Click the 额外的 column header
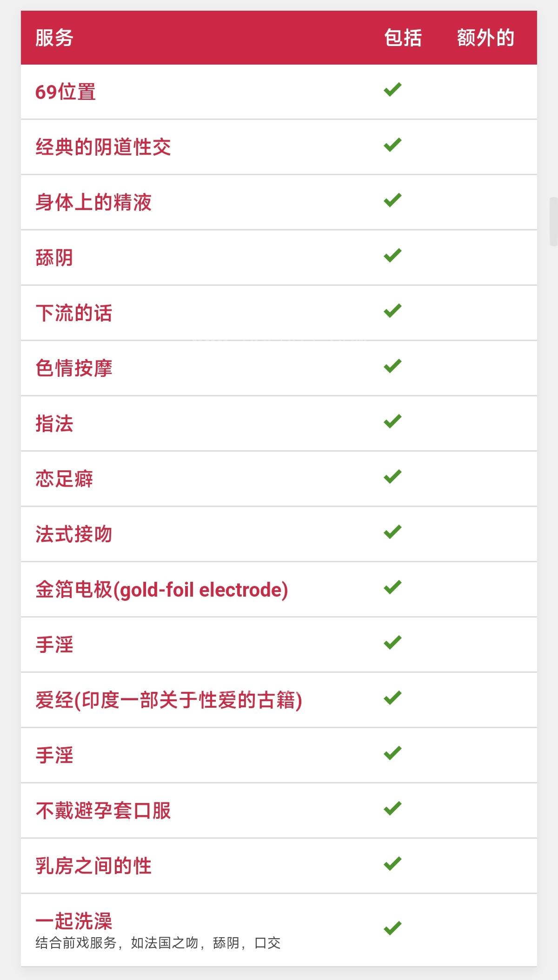The height and width of the screenshot is (980, 558). [x=485, y=38]
